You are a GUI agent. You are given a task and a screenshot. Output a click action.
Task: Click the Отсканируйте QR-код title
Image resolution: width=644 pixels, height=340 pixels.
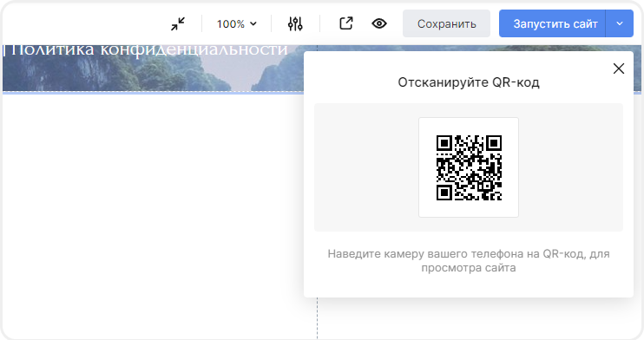[469, 82]
